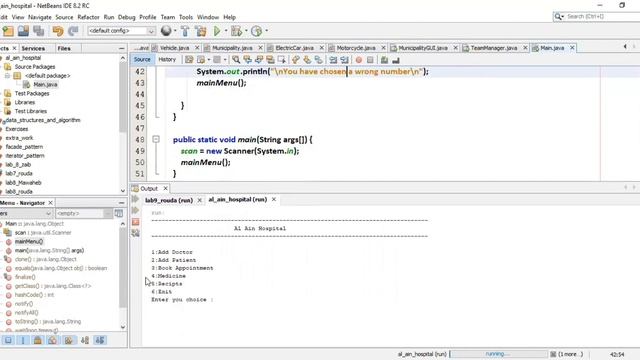Click the Search magnifier icon in quick search
Image resolution: width=640 pixels, height=360 pixels.
point(558,16)
